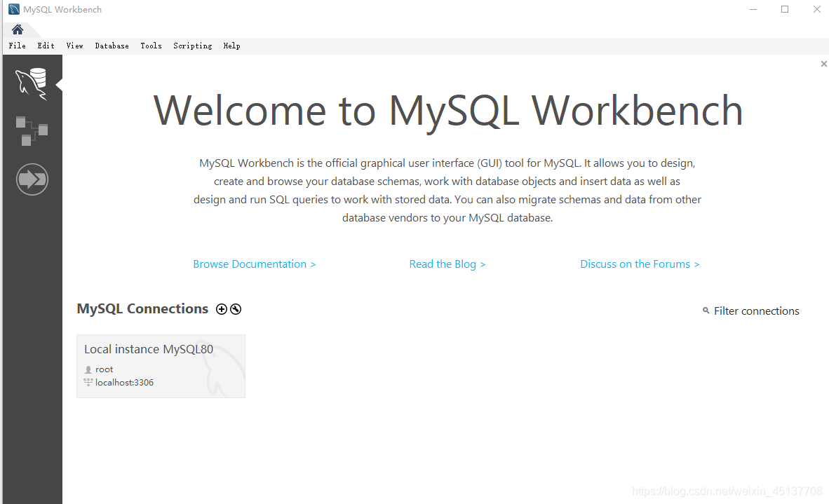This screenshot has height=504, width=829.
Task: Click the MySQL Connections heading
Action: [143, 309]
